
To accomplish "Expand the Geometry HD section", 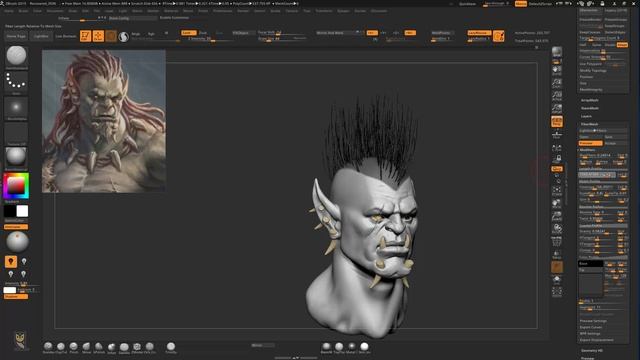I will click(592, 351).
